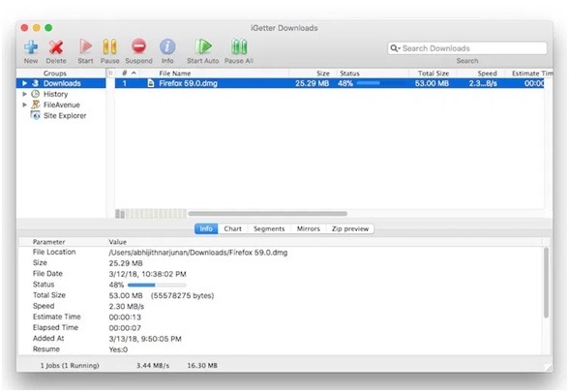The height and width of the screenshot is (392, 569).
Task: Click the 1 Jobs (1 Running) status text
Action: point(70,366)
